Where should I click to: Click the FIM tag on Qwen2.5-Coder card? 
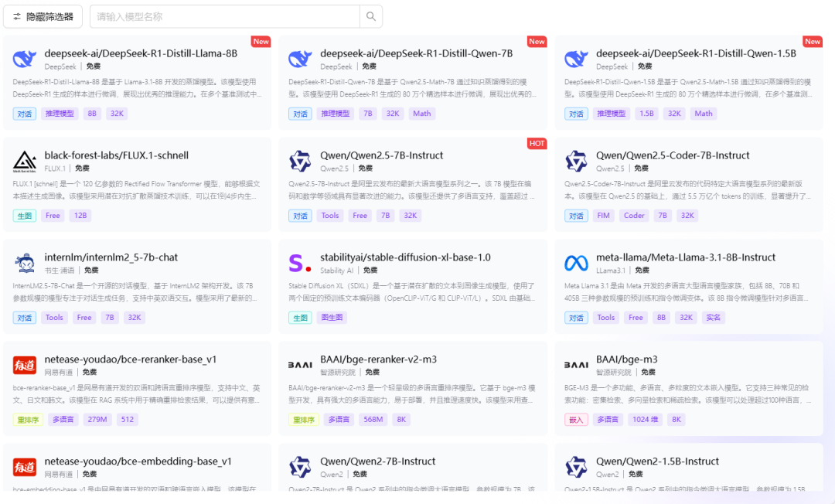click(603, 216)
